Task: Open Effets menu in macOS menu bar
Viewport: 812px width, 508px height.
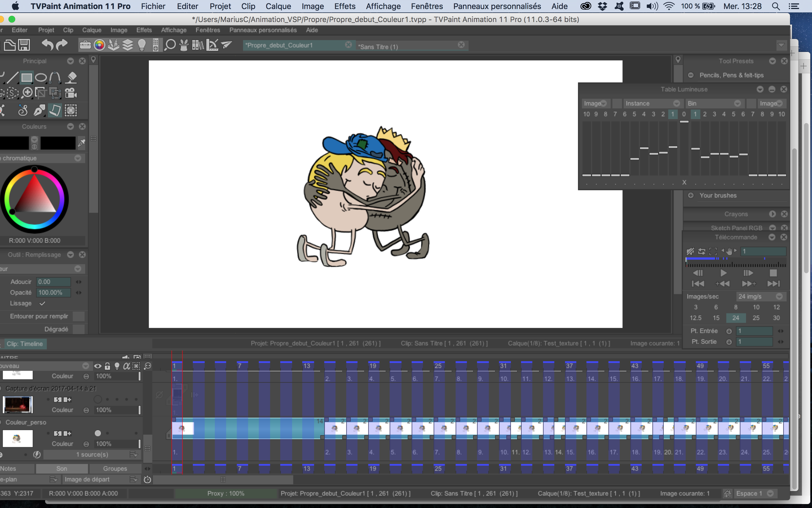Action: (x=345, y=6)
